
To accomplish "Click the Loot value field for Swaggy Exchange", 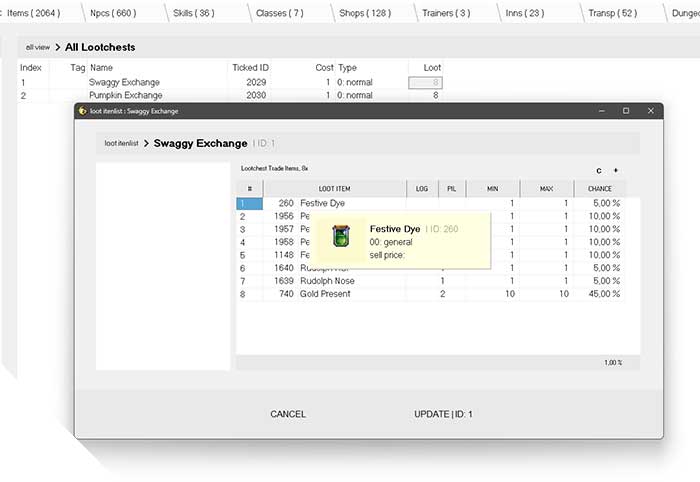I will click(x=425, y=82).
